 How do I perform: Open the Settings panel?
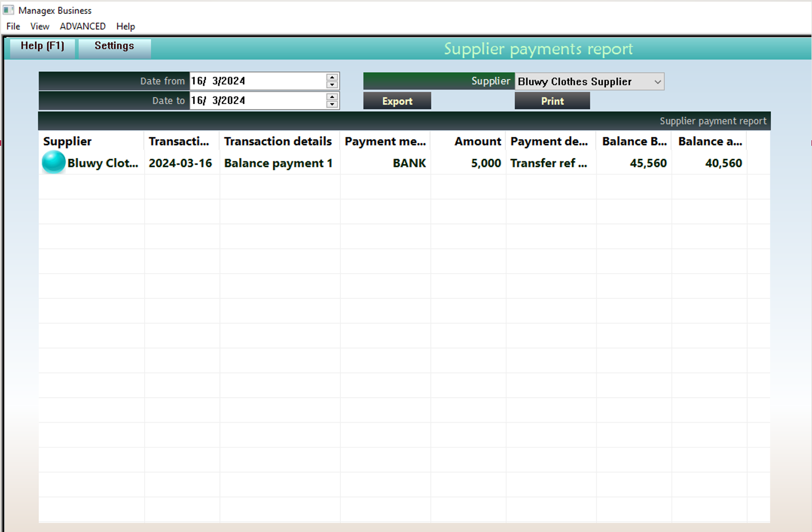pos(114,46)
